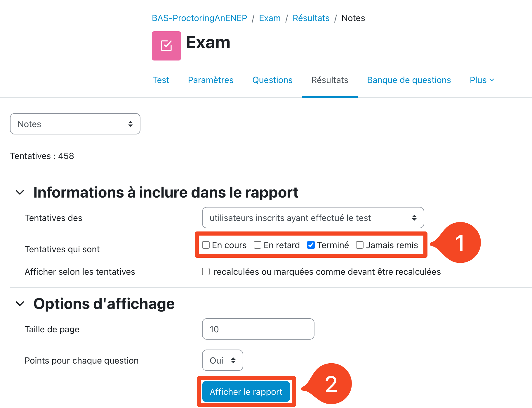Open the Tentatives des user selector

click(x=313, y=218)
